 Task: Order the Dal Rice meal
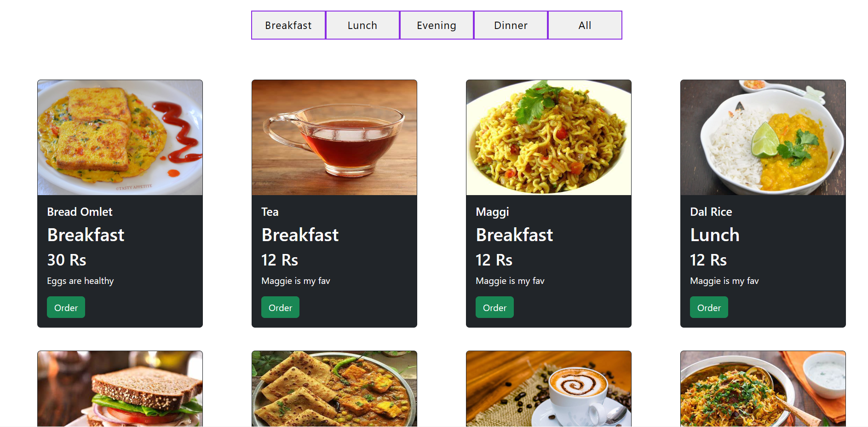[x=709, y=307]
